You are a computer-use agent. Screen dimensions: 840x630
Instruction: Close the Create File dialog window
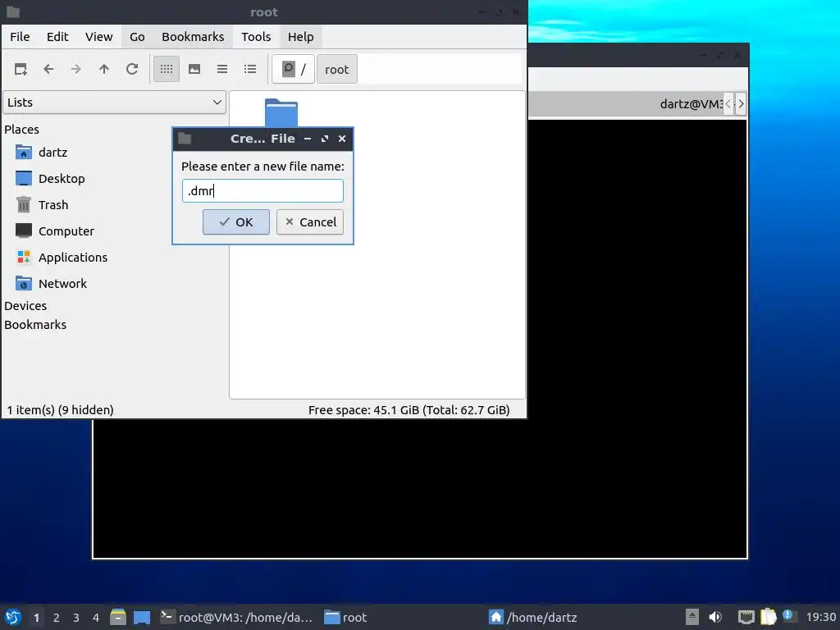342,139
